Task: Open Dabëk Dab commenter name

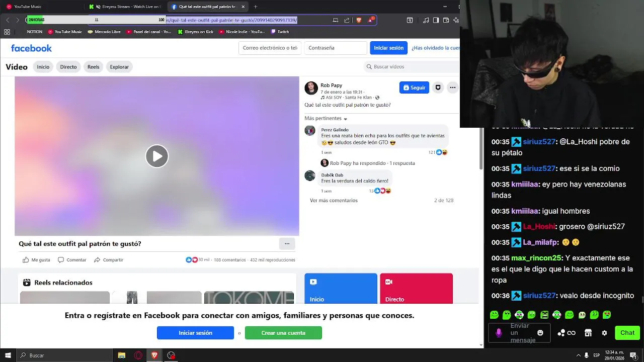Action: pos(332,175)
